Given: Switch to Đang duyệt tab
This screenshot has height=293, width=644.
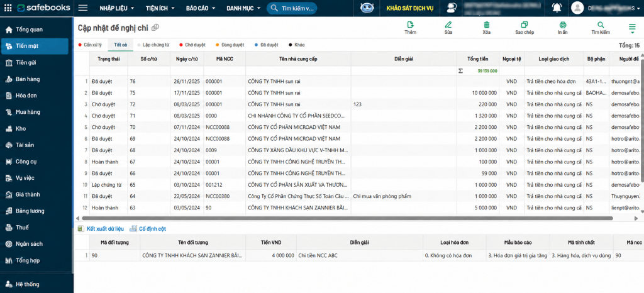Looking at the screenshot, I should tap(230, 45).
